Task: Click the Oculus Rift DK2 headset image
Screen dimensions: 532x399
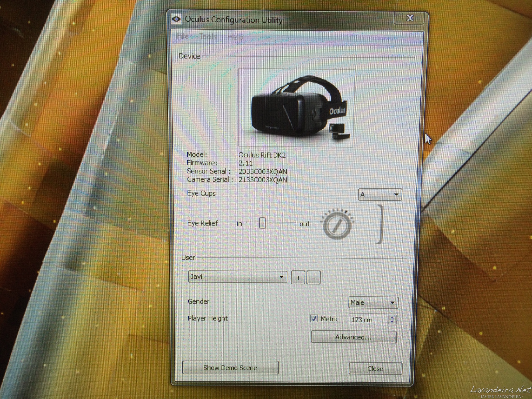Action: (296, 108)
